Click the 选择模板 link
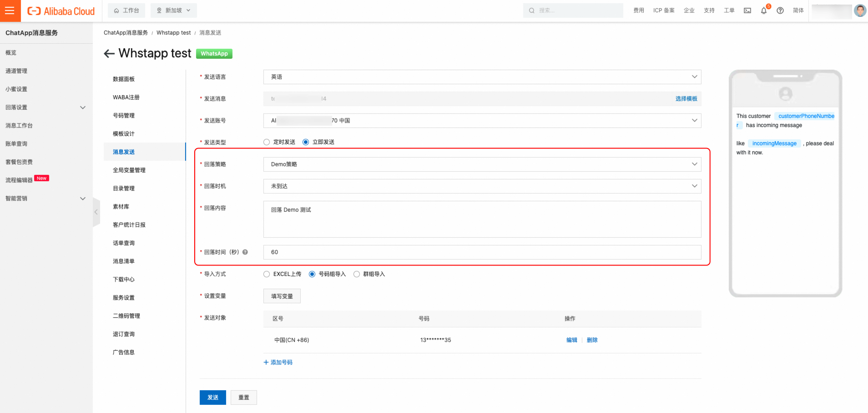Screen dimensions: 868x413 (686, 99)
